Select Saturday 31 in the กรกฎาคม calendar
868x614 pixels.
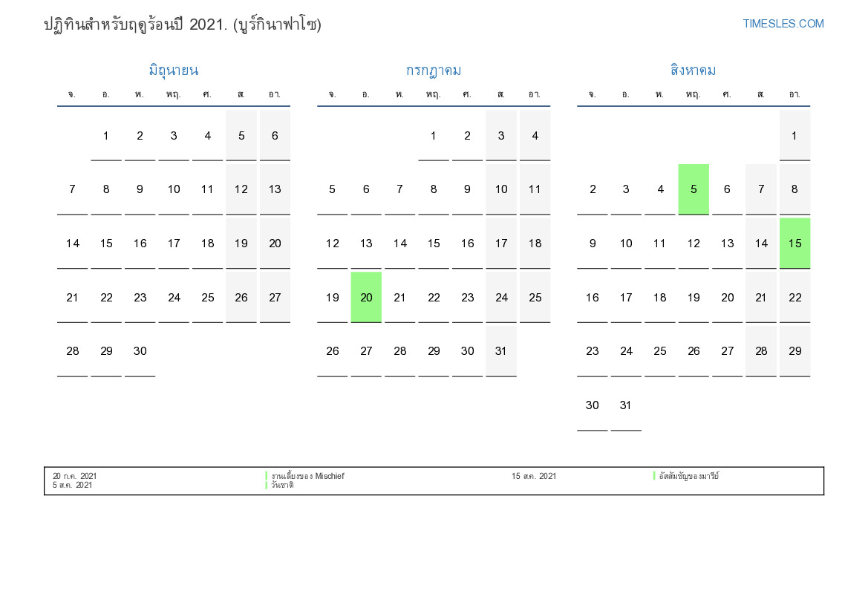pyautogui.click(x=501, y=352)
